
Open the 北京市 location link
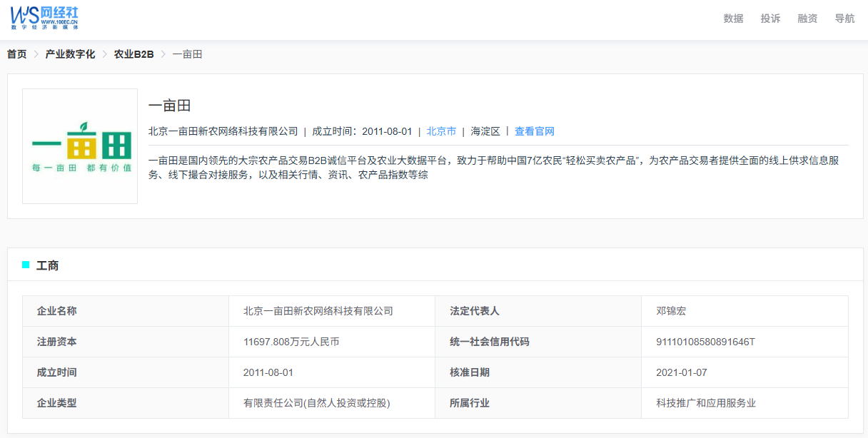(441, 131)
